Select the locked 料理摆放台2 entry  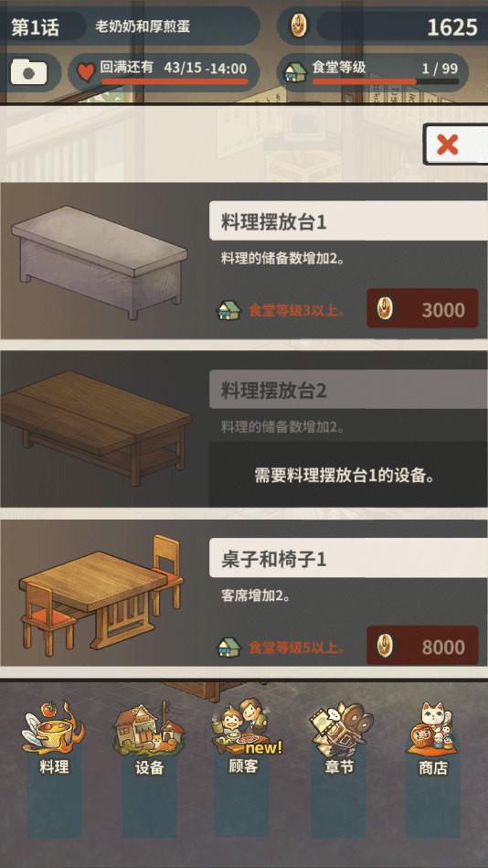pyautogui.click(x=244, y=430)
